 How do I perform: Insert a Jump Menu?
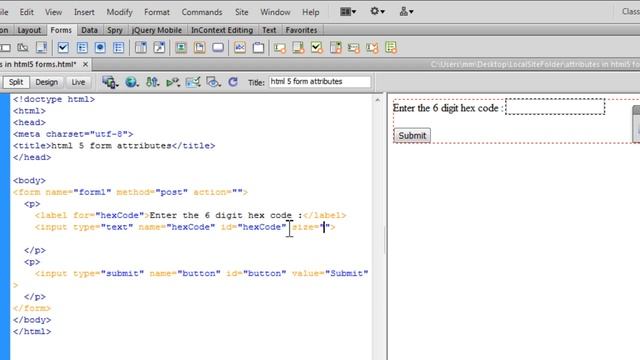159,47
